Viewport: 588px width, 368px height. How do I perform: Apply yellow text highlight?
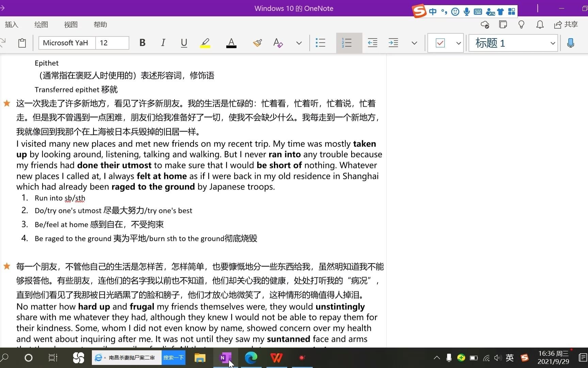(x=205, y=43)
